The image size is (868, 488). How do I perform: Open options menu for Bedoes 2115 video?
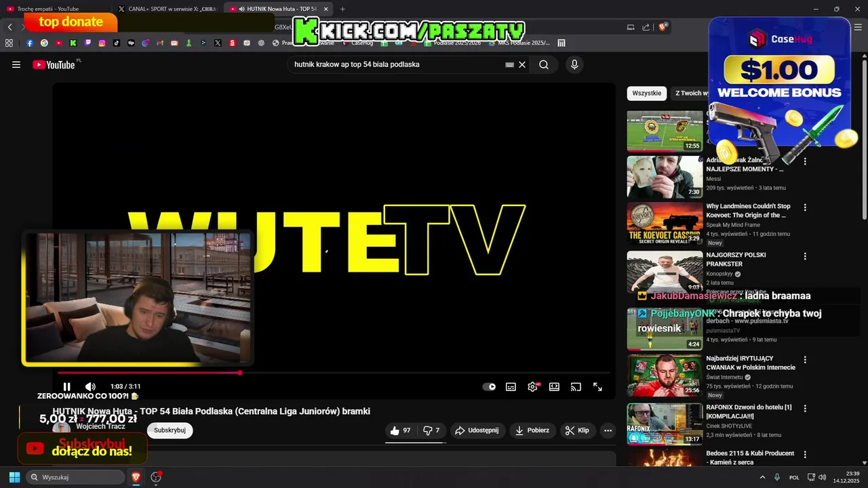[805, 454]
